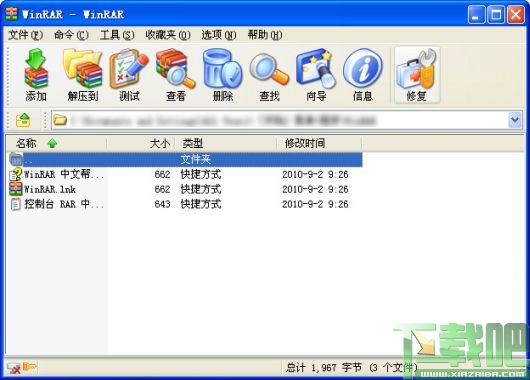Viewport: 530px width, 380px height.
Task: Open the 收藏夹(O) menu
Action: pyautogui.click(x=168, y=35)
